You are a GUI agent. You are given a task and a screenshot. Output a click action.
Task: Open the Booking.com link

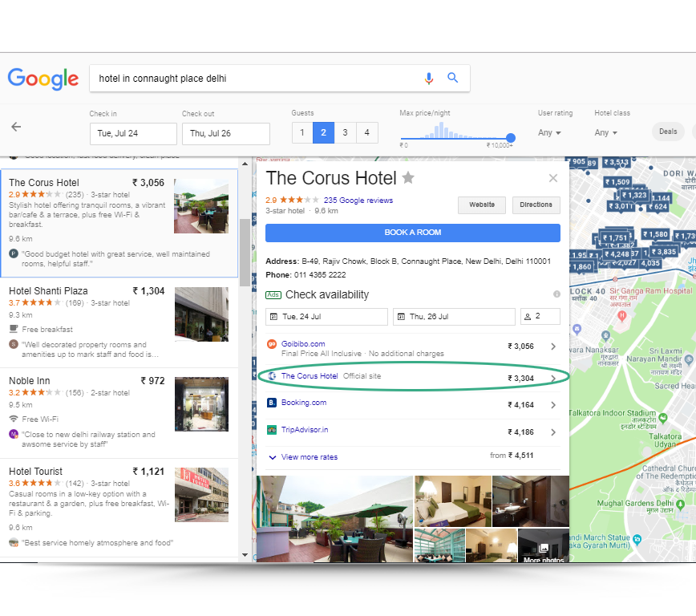[304, 403]
